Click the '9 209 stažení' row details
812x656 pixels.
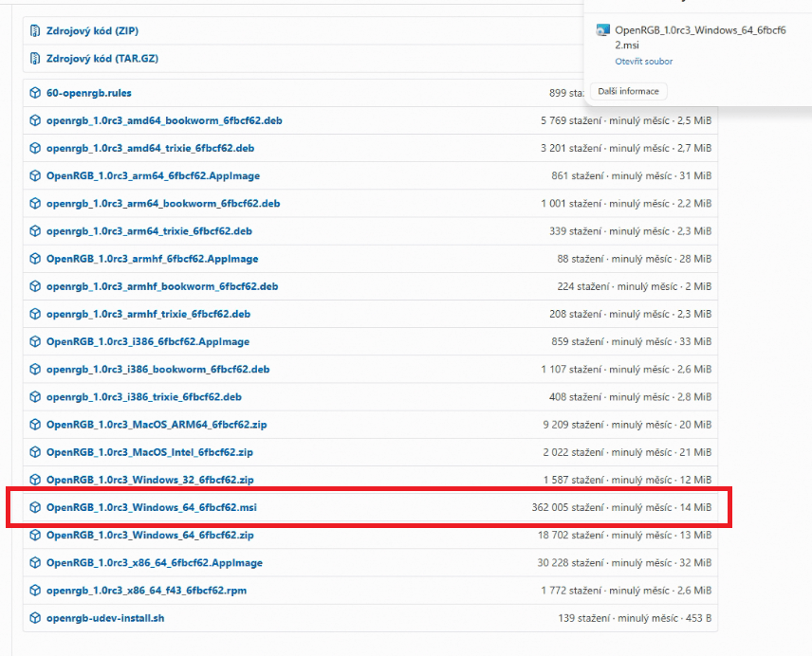point(627,425)
